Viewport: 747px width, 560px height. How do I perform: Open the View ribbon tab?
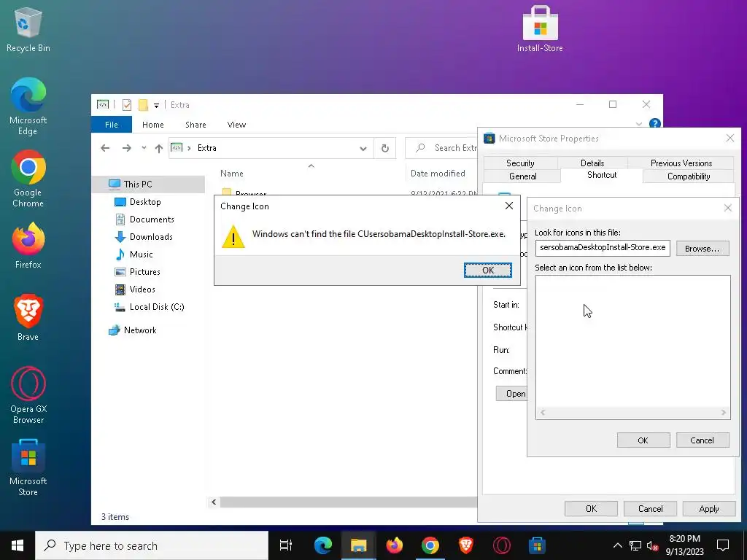tap(236, 125)
